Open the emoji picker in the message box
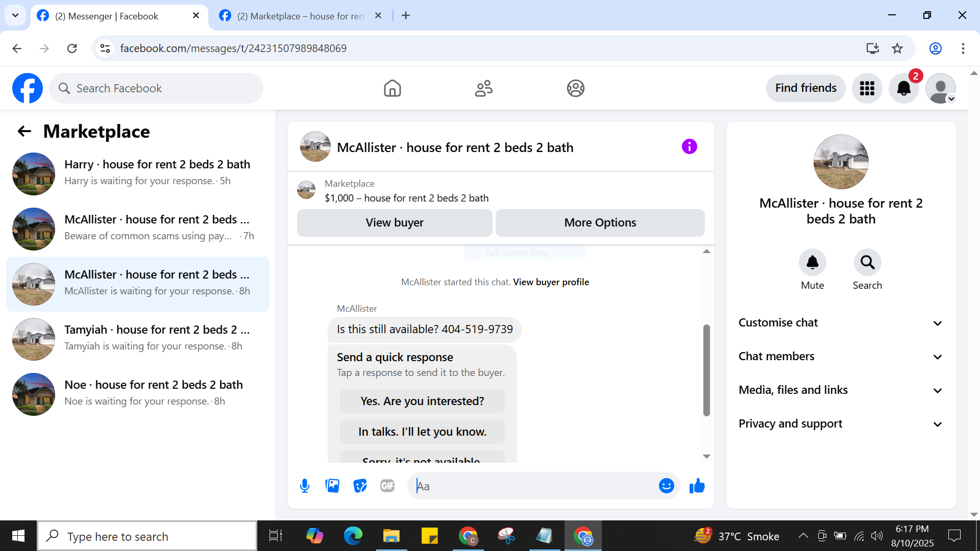 coord(666,486)
